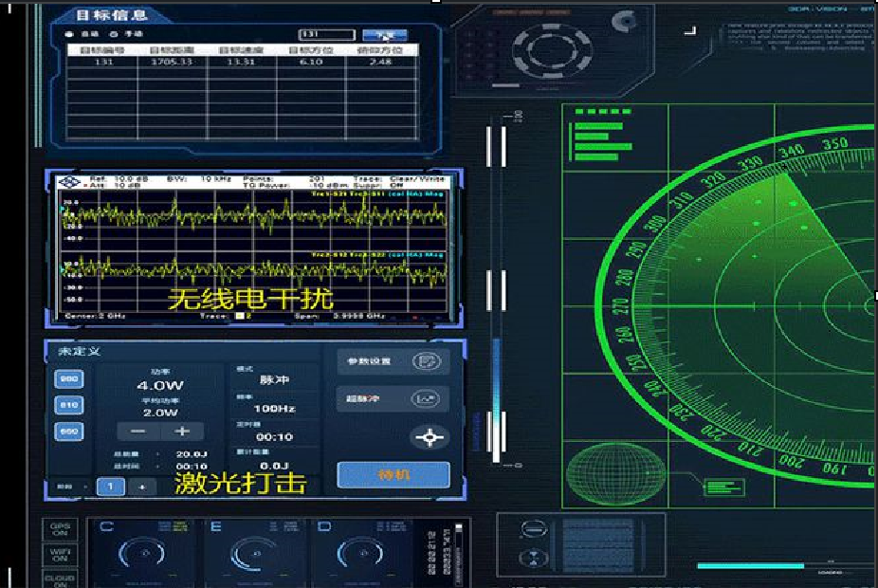This screenshot has height=588, width=878.
Task: Click the target number input showing 131
Action: coord(327,35)
